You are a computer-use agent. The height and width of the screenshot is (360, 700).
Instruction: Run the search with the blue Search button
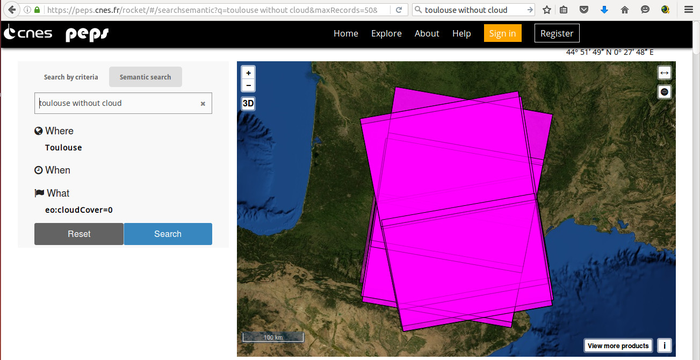[168, 234]
